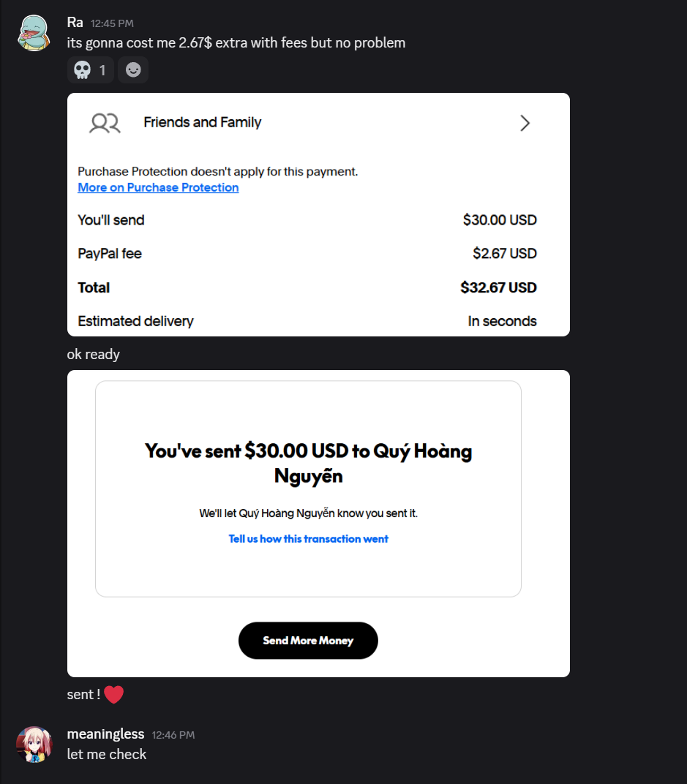Click Tell us how this transaction went
The height and width of the screenshot is (784, 687).
(x=308, y=539)
